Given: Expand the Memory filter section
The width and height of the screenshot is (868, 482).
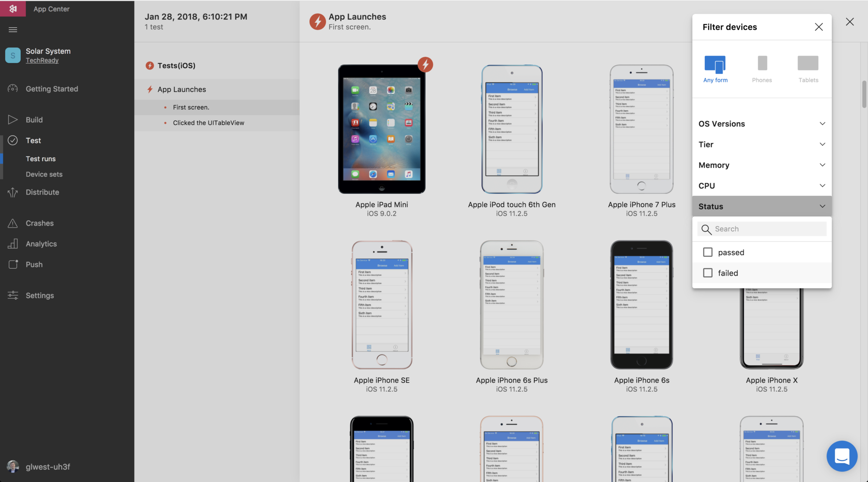Looking at the screenshot, I should click(x=762, y=165).
